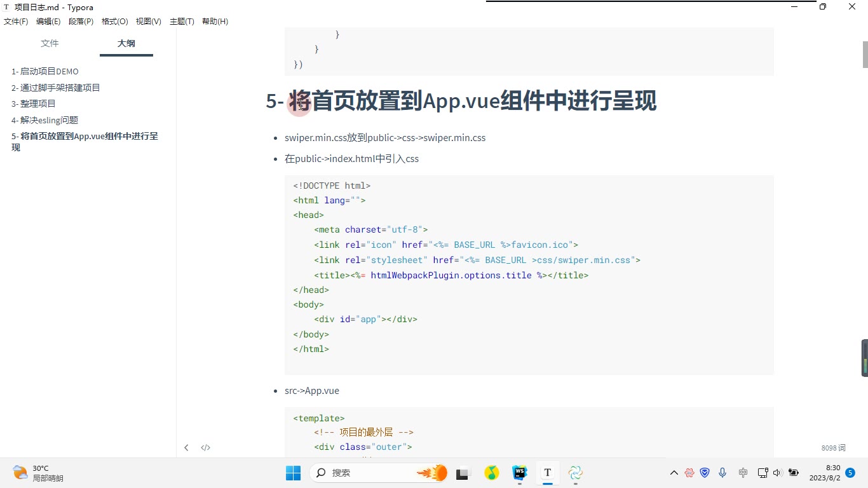Jump to outline item 3- 整理项目

pos(34,104)
